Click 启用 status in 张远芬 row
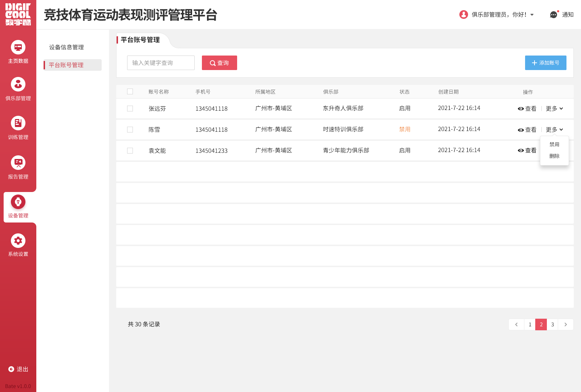This screenshot has width=581, height=392. (x=405, y=109)
